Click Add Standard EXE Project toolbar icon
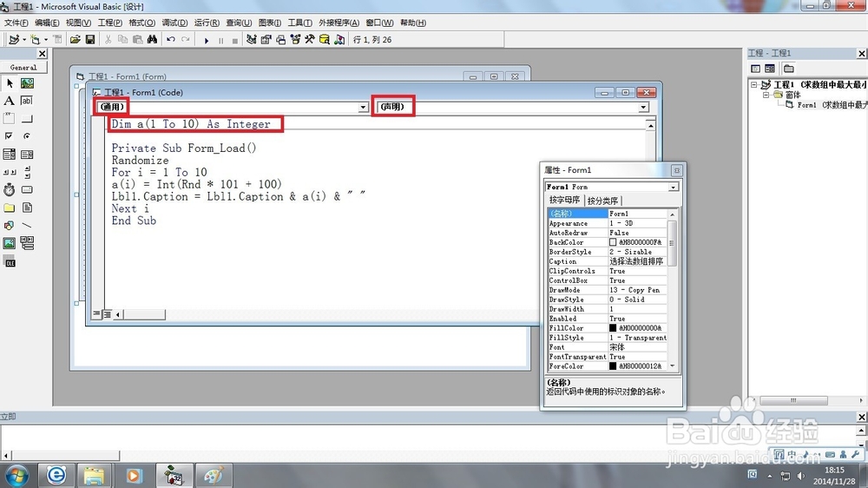Viewport: 868px width, 488px height. coord(14,39)
